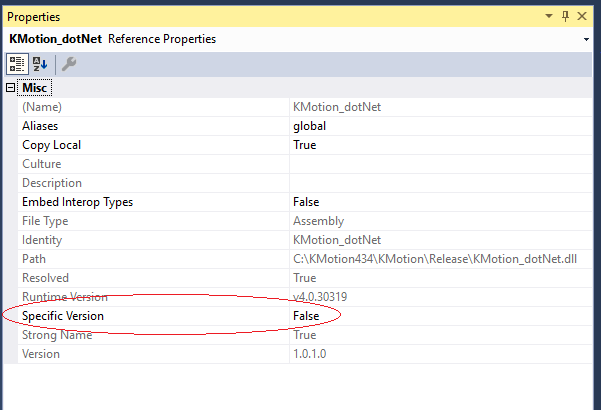This screenshot has height=410, width=601.
Task: Open the window position dropdown arrow
Action: (x=549, y=17)
